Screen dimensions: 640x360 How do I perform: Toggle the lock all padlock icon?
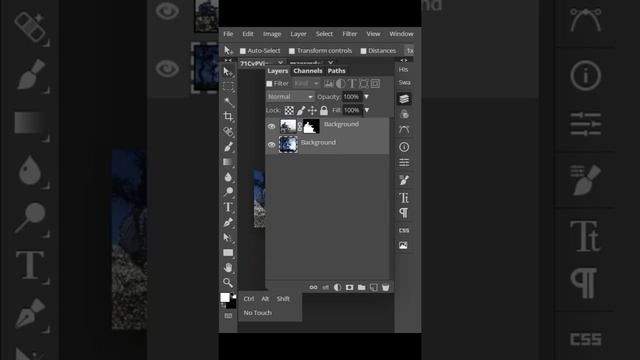pyautogui.click(x=324, y=110)
